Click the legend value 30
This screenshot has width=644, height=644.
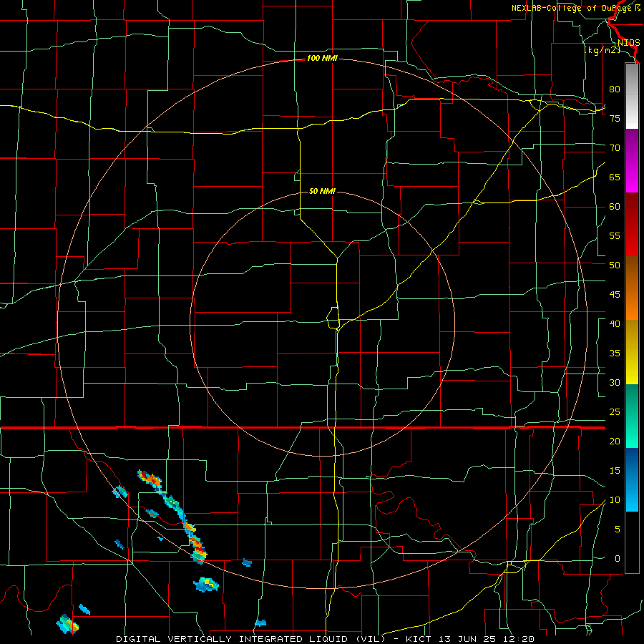pyautogui.click(x=615, y=382)
